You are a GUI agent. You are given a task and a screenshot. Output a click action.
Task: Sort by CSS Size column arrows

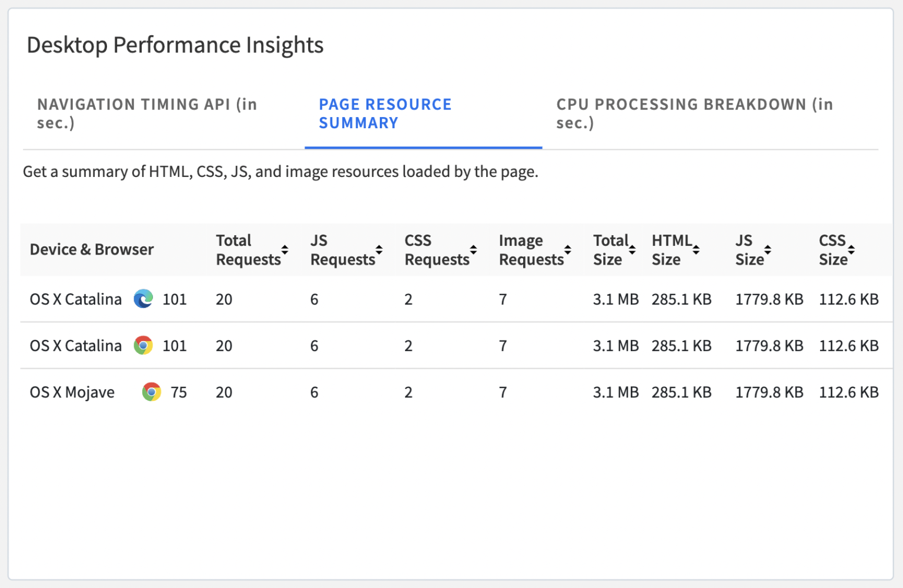(x=851, y=250)
